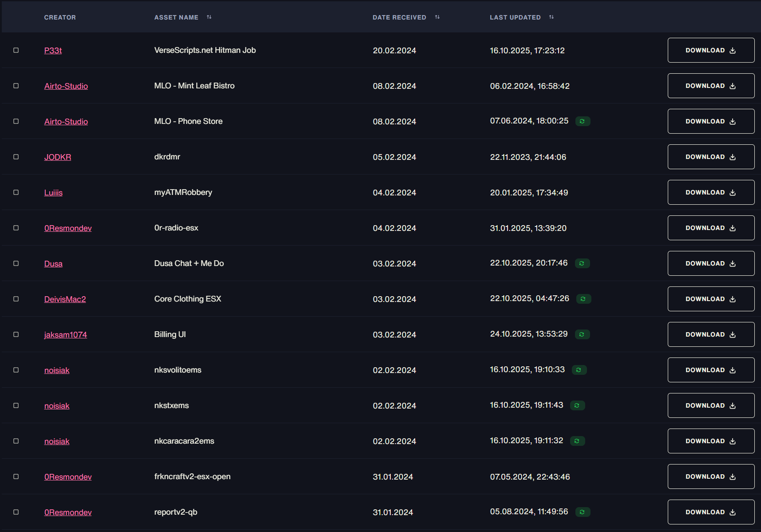The width and height of the screenshot is (761, 532).
Task: Download myATMRobbery
Action: [x=711, y=192]
